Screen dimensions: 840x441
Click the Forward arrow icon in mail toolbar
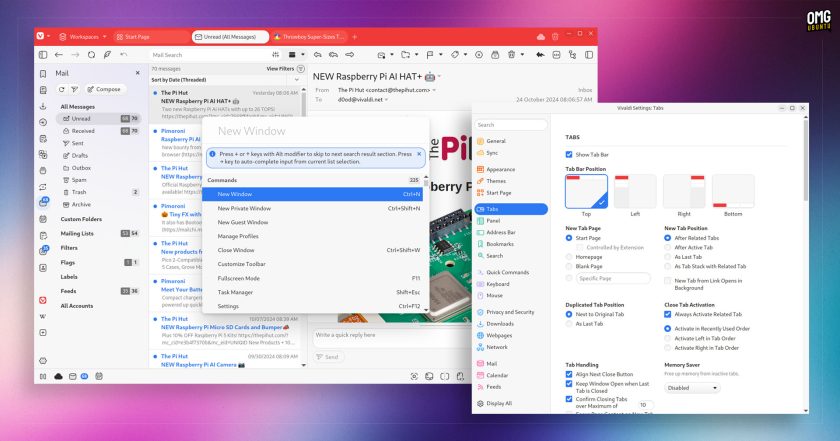coord(350,55)
